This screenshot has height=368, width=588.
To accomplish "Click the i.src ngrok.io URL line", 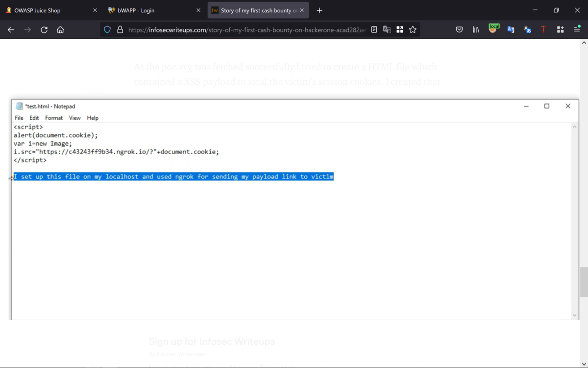I will [116, 152].
